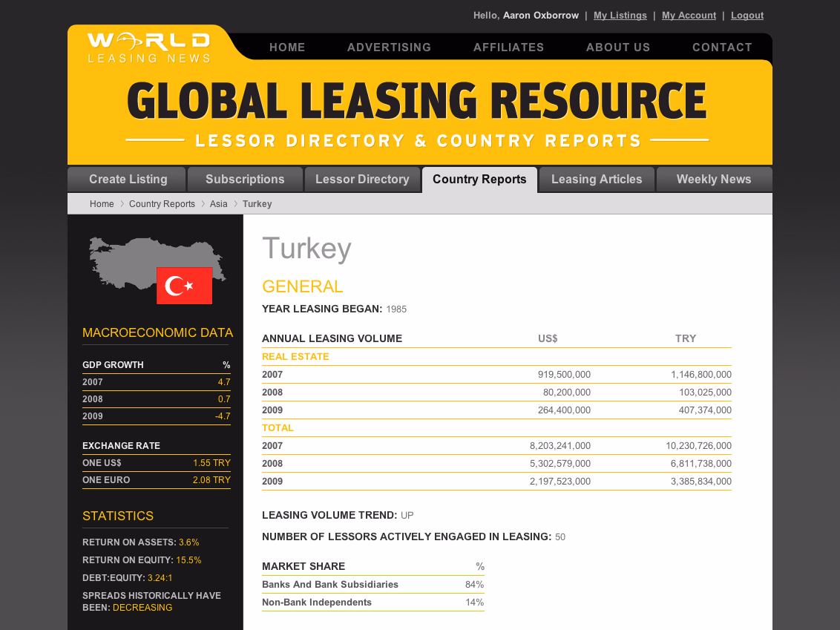Click the 2007 GDP growth value 4.7

pos(224,382)
